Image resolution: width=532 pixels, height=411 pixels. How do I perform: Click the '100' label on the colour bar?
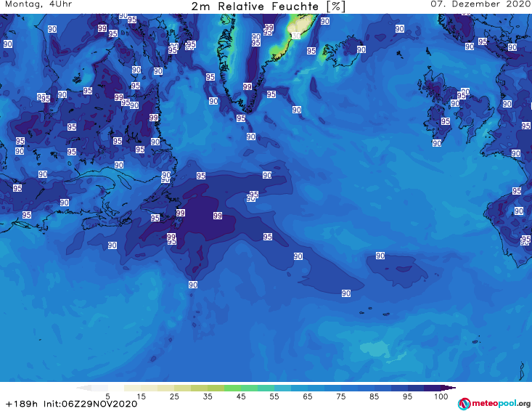click(x=441, y=396)
